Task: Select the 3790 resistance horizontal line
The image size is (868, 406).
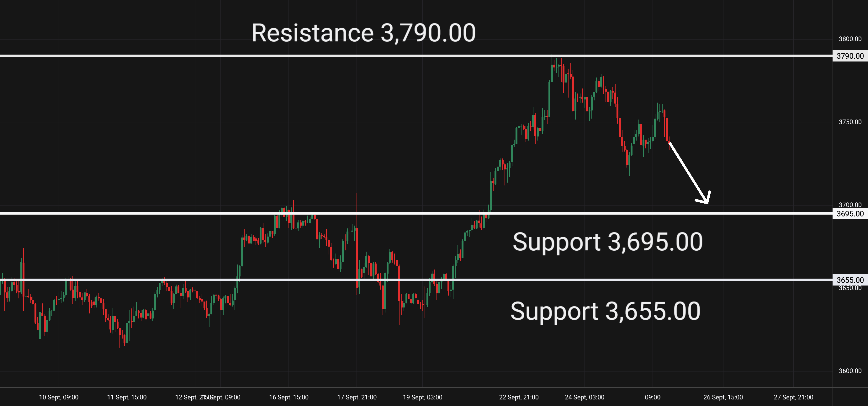Action: (x=416, y=56)
